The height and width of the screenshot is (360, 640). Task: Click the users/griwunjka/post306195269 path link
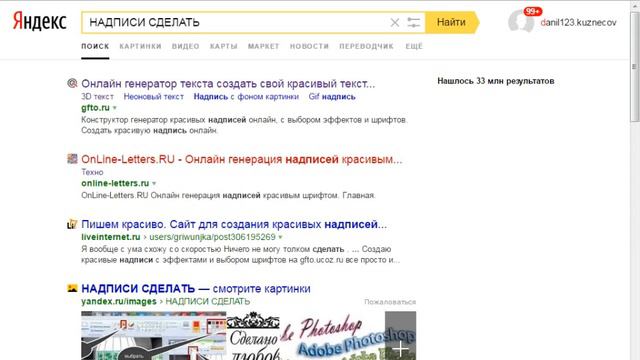click(212, 237)
